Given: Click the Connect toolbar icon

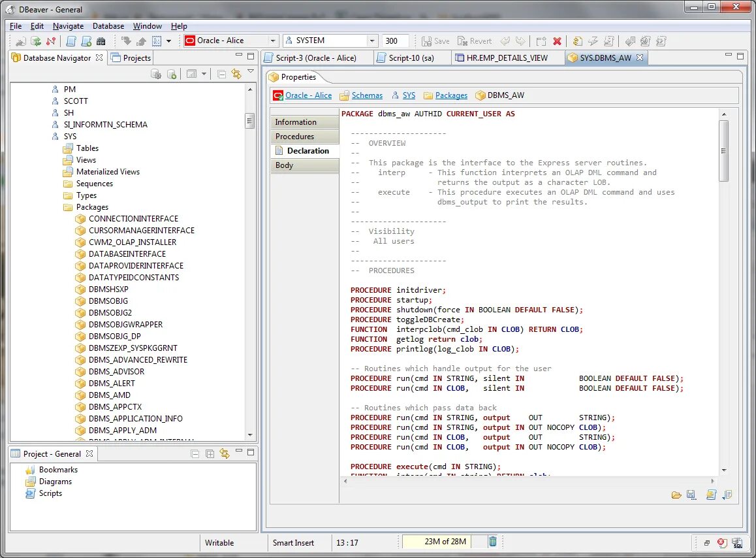Looking at the screenshot, I should 21,41.
